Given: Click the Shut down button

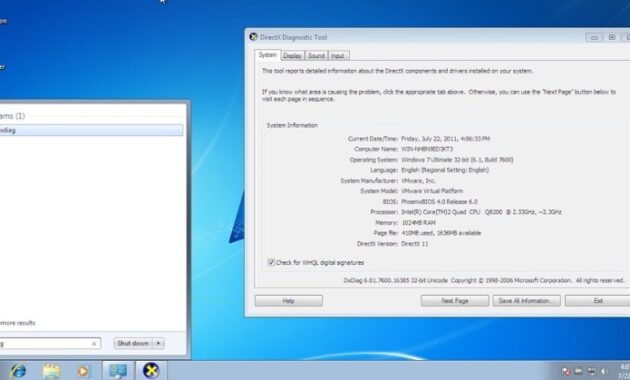Looking at the screenshot, I should (x=133, y=343).
